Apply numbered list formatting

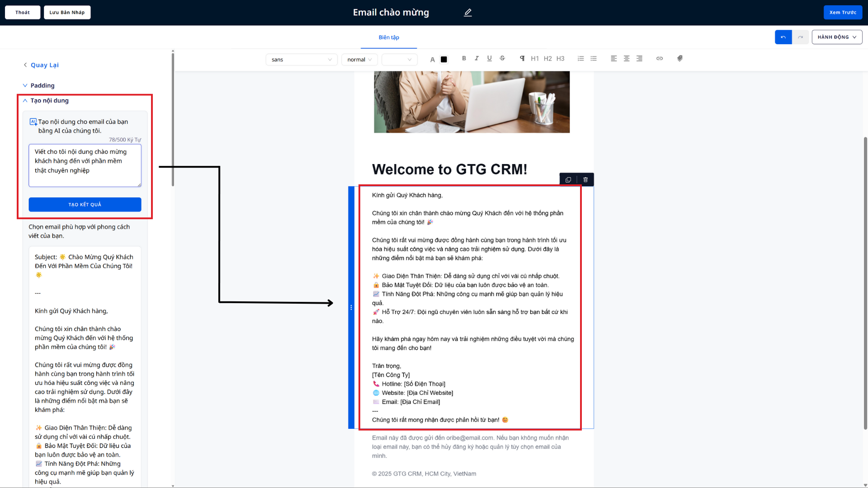[581, 58]
